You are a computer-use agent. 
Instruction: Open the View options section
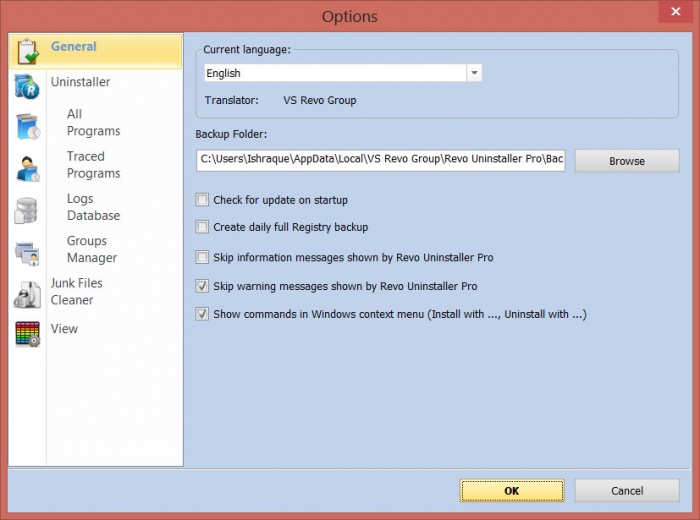[x=64, y=329]
